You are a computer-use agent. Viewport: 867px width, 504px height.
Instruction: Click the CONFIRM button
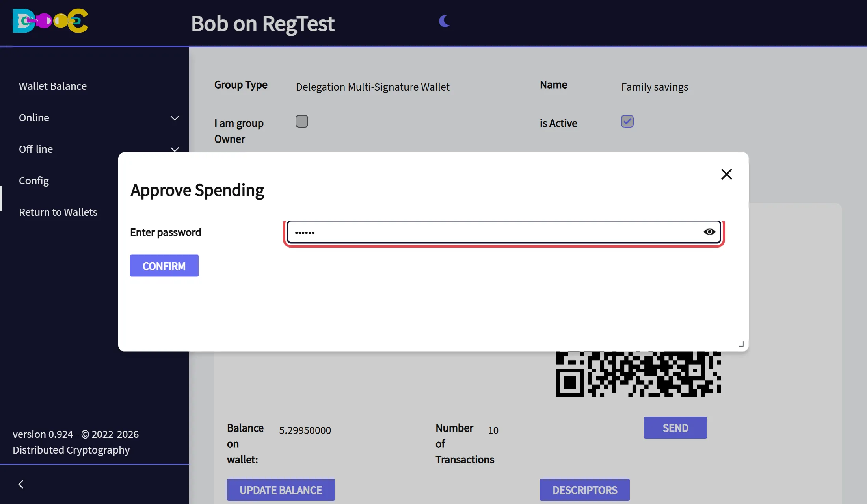coord(164,266)
